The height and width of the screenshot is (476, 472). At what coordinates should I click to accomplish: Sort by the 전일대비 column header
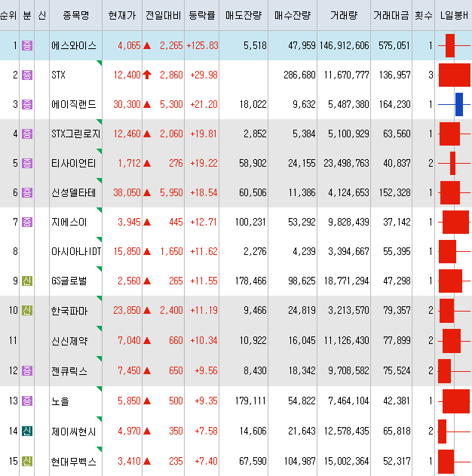coord(163,15)
